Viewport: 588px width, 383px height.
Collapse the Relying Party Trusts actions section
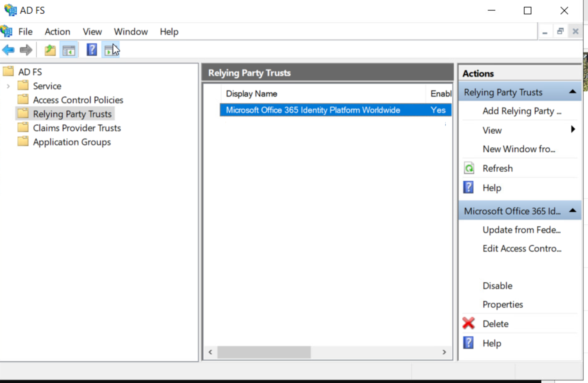[x=572, y=92]
